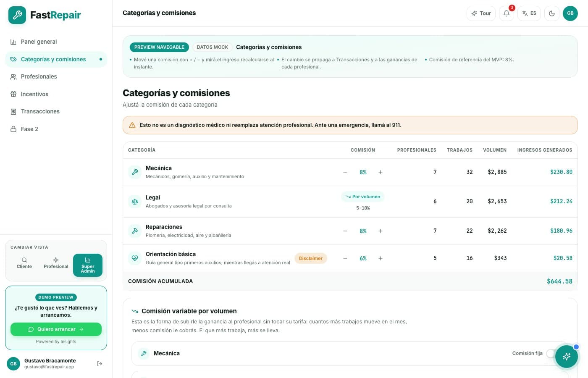Go to Incentivos section

pyautogui.click(x=56, y=94)
